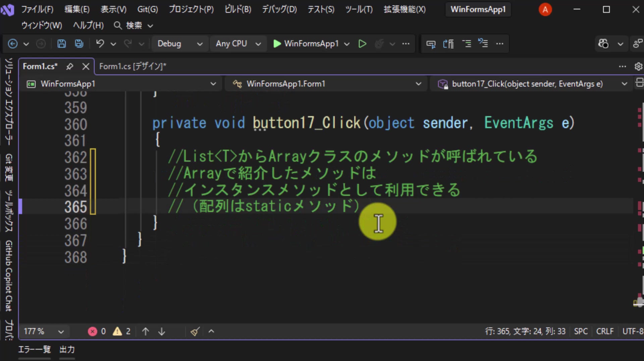
Task: Start without debugging using the outlined play icon
Action: click(x=362, y=44)
